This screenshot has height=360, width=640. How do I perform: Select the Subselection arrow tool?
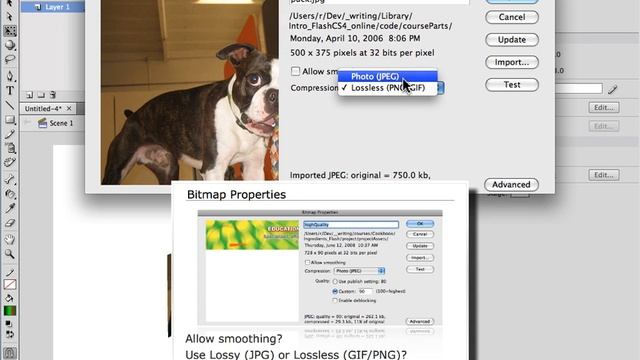pyautogui.click(x=10, y=17)
